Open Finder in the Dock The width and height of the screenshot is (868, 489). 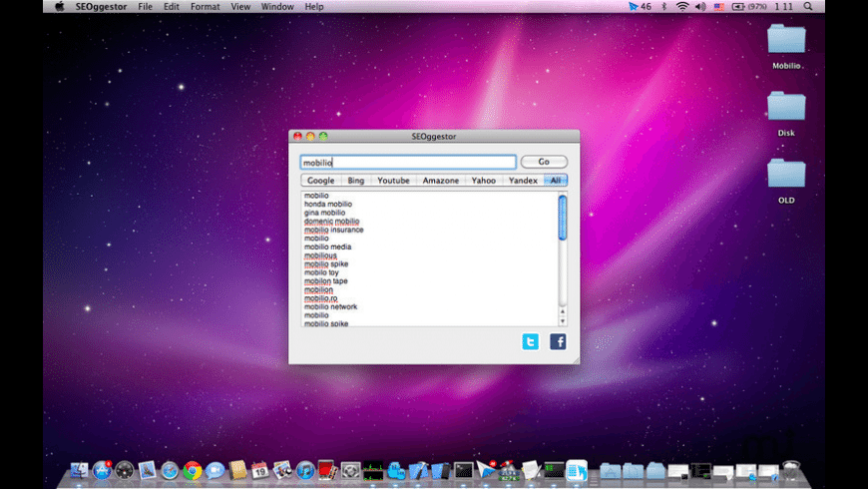tap(79, 471)
